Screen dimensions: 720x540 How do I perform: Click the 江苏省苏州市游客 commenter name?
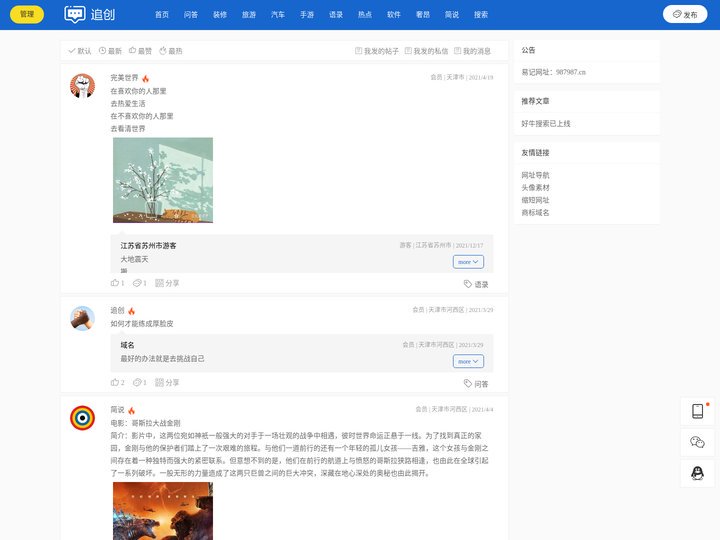coord(148,246)
